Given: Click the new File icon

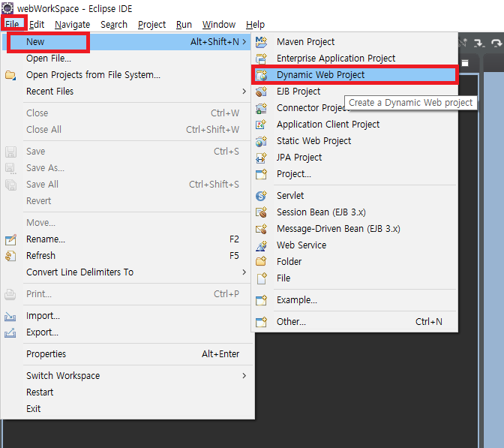Looking at the screenshot, I should tap(262, 278).
